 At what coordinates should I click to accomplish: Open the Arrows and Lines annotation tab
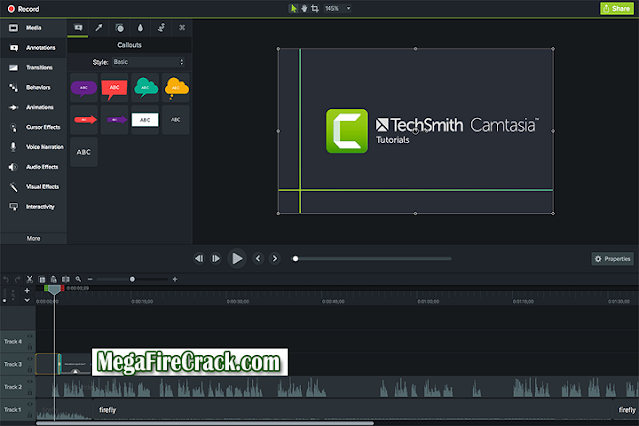click(x=99, y=28)
